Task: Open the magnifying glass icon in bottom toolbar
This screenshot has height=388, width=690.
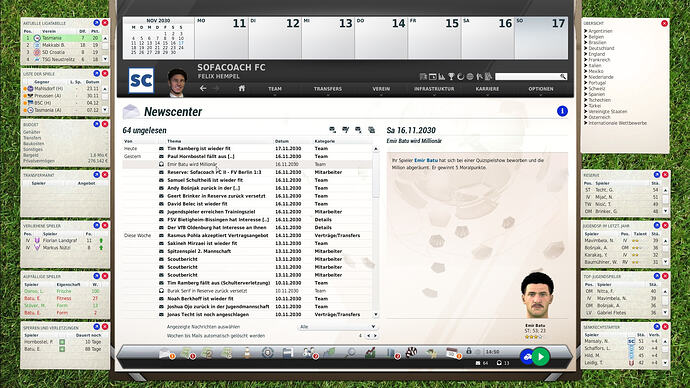Action: coord(351,353)
